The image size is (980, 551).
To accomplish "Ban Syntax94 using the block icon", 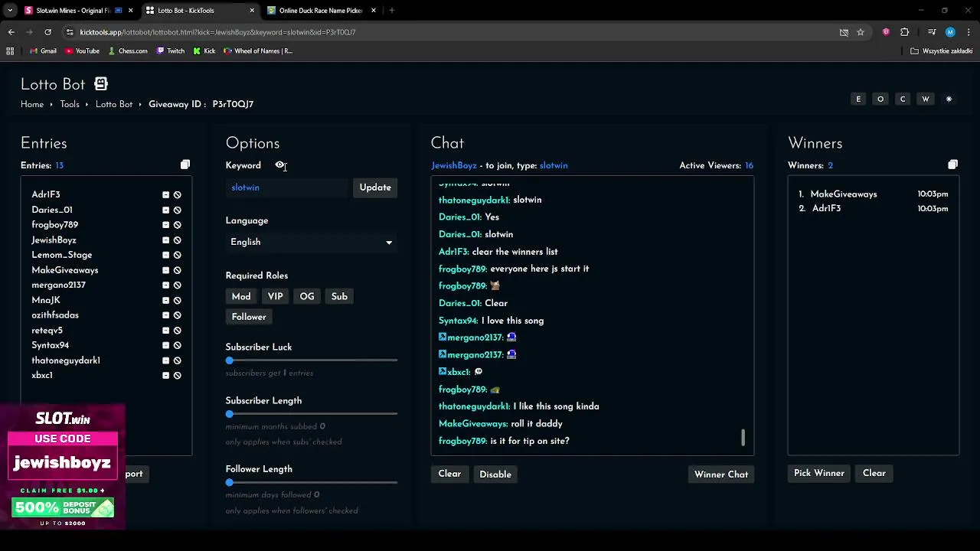I will click(x=177, y=345).
